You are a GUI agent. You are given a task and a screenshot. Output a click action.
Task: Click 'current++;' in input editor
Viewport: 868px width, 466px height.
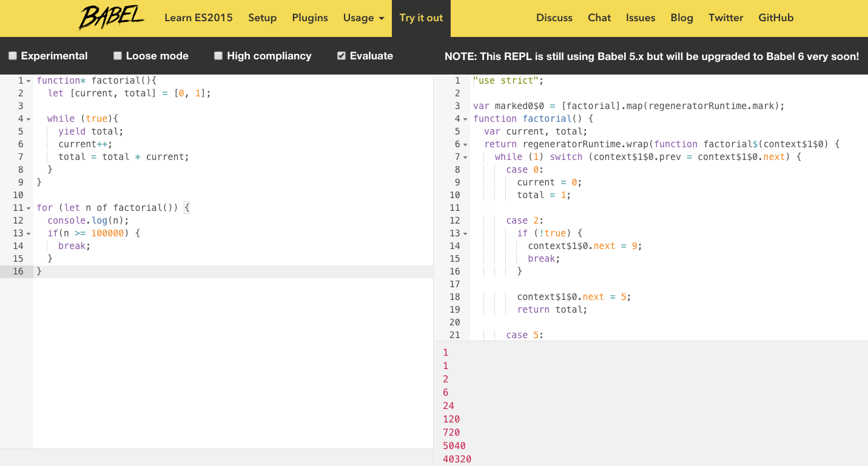86,144
